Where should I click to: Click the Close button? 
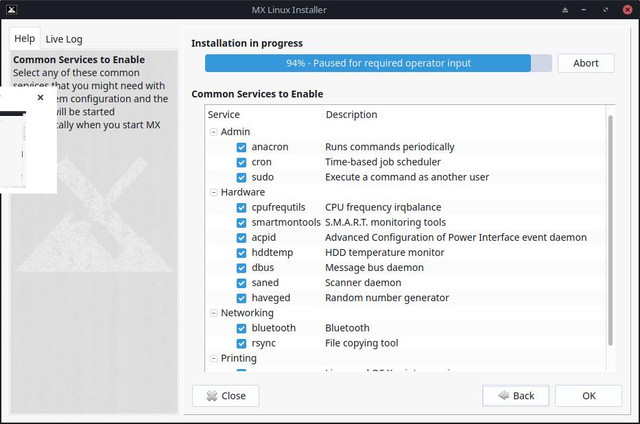click(226, 396)
